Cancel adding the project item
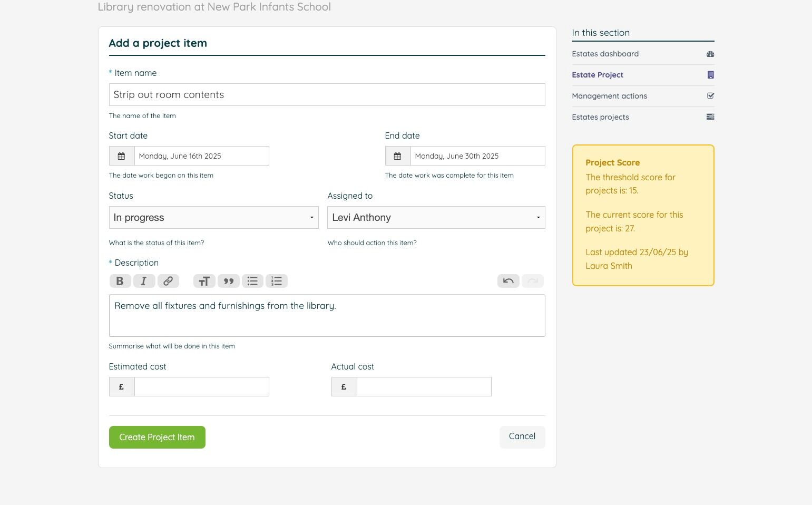812x505 pixels. click(522, 436)
